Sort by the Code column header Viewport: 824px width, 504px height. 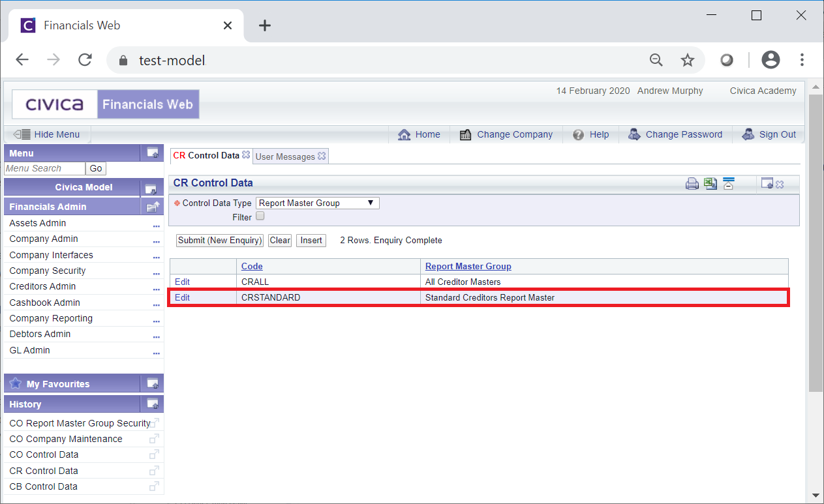tap(252, 266)
